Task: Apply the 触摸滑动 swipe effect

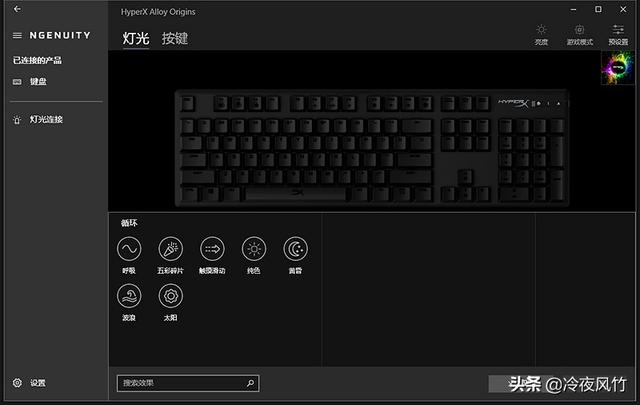Action: point(212,249)
